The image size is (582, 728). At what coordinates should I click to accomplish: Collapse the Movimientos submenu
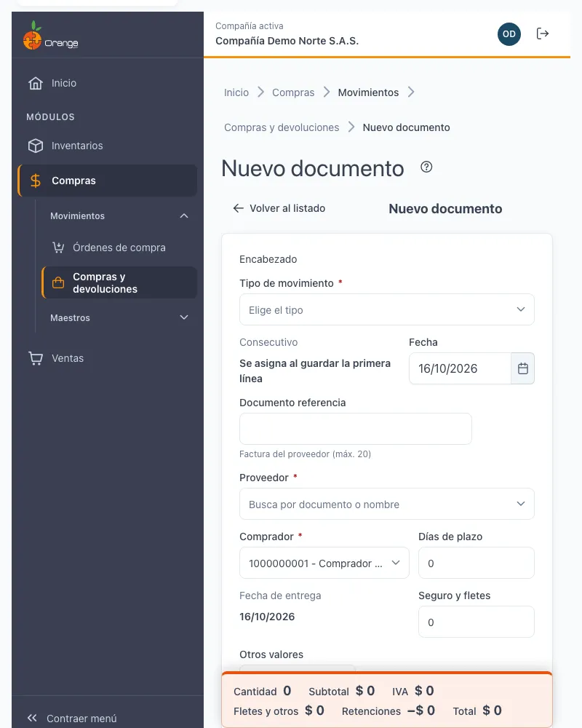[184, 216]
